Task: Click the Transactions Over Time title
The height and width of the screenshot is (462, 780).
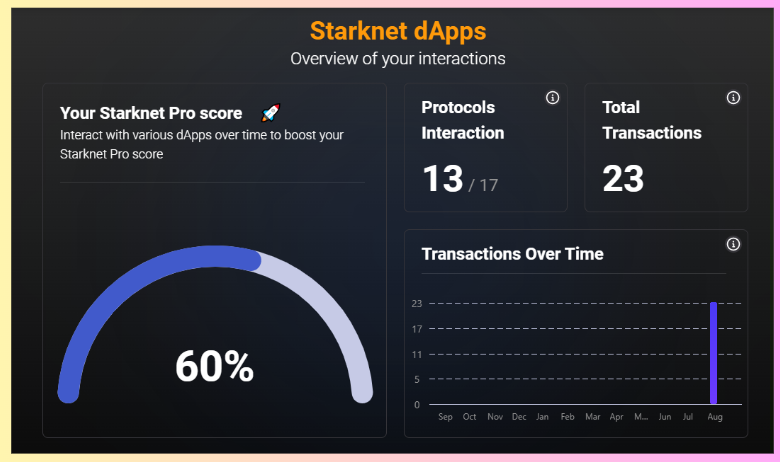Action: tap(512, 254)
